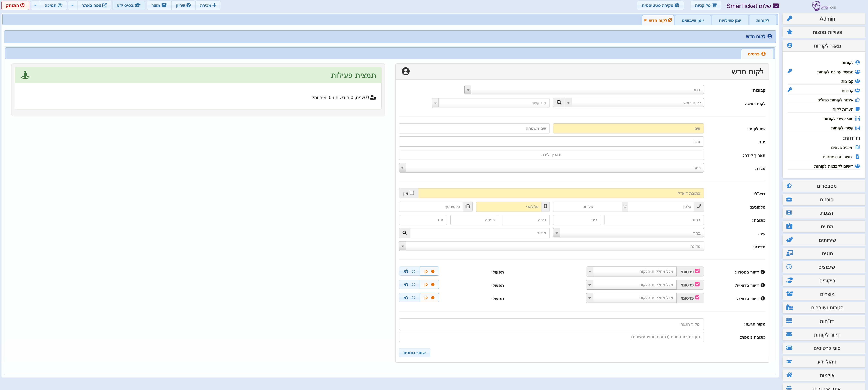Switch to the יומן פעילויות tab
868x390 pixels.
[x=730, y=21]
